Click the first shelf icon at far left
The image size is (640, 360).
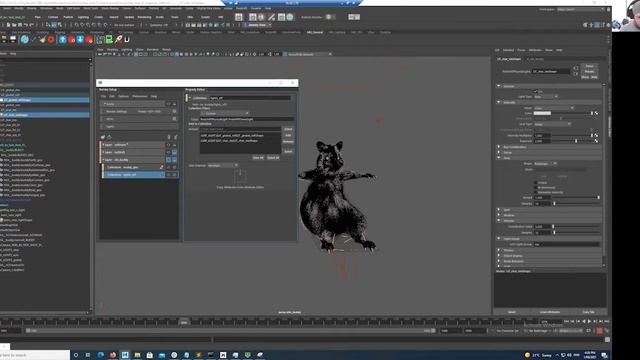click(4, 39)
